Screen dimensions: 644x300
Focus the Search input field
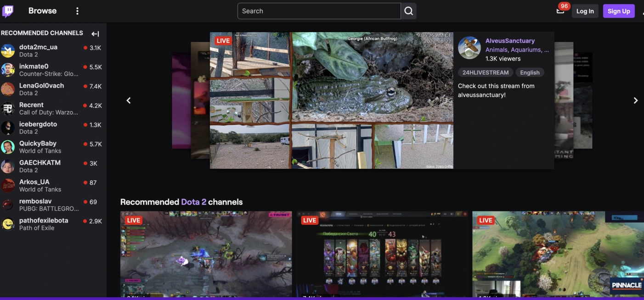pos(319,11)
